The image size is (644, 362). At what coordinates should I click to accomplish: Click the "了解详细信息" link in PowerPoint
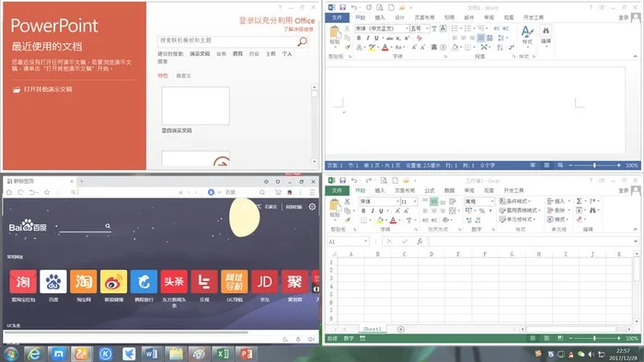tap(299, 29)
